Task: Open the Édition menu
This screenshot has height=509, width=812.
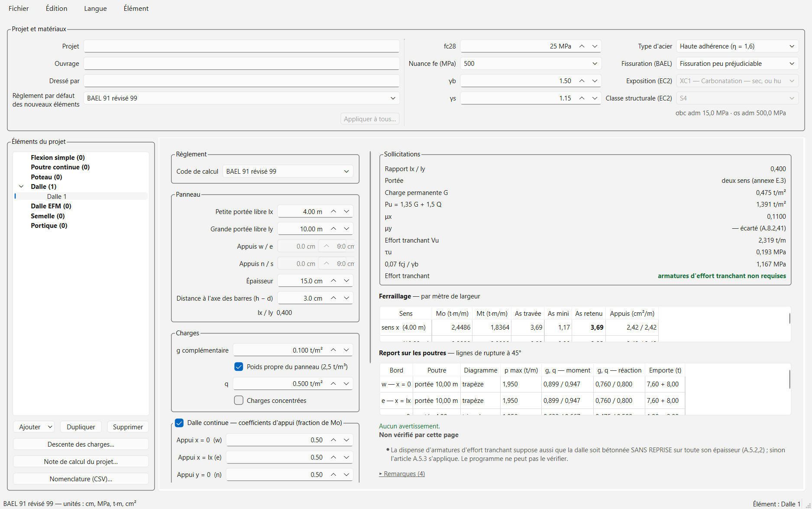Action: (x=56, y=9)
